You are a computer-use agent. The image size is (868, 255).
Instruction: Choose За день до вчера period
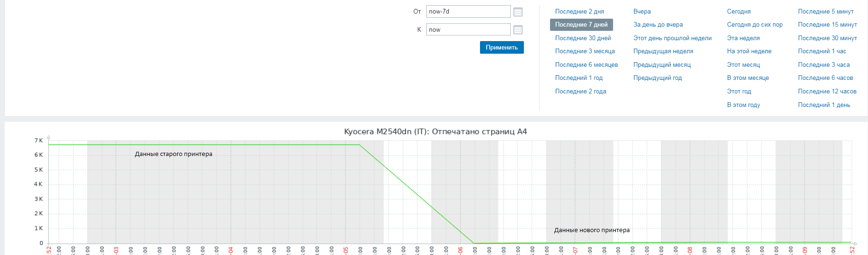click(658, 25)
